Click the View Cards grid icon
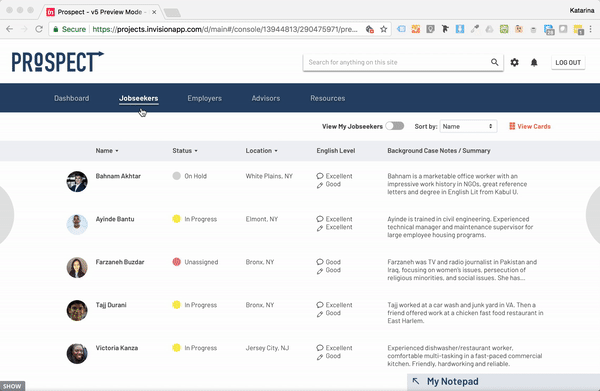The height and width of the screenshot is (391, 600). click(512, 126)
